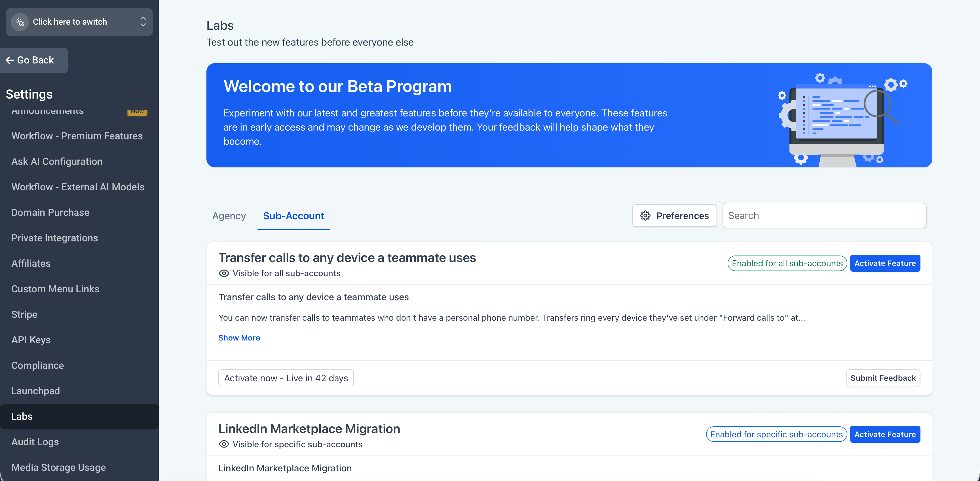Screen dimensions: 980x481
Task: Click the Go Back arrow button
Action: point(34,60)
